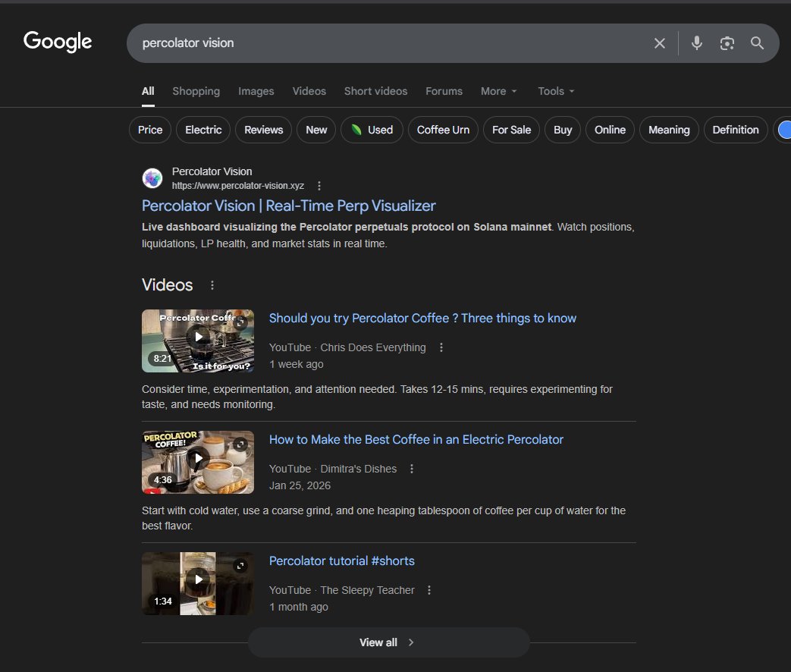Select the Price filter chip

[150, 130]
